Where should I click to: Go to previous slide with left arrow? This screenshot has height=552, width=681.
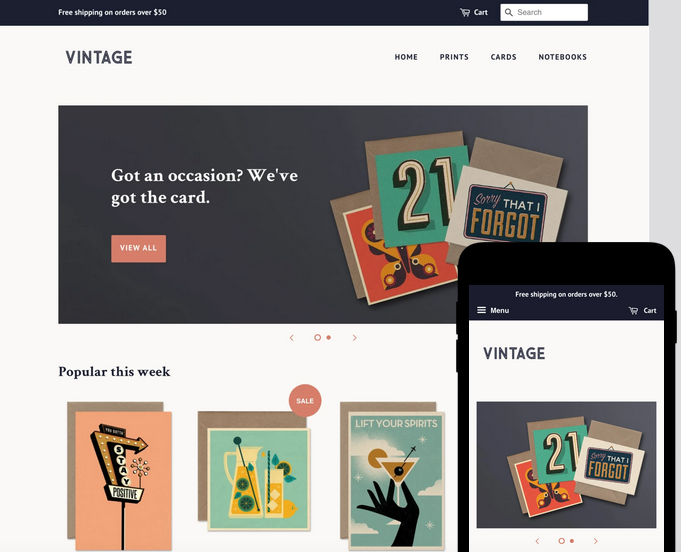pos(292,337)
